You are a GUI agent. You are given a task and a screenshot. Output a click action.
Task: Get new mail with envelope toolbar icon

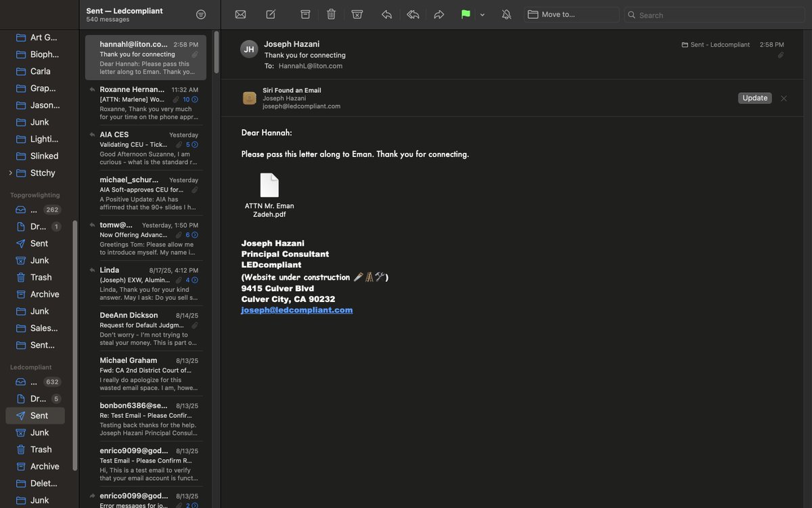(x=240, y=14)
